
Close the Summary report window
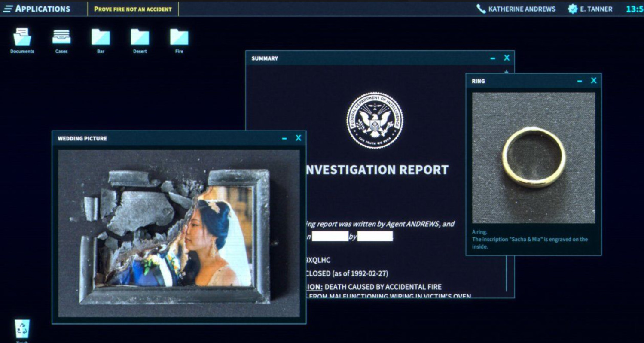[x=507, y=58]
